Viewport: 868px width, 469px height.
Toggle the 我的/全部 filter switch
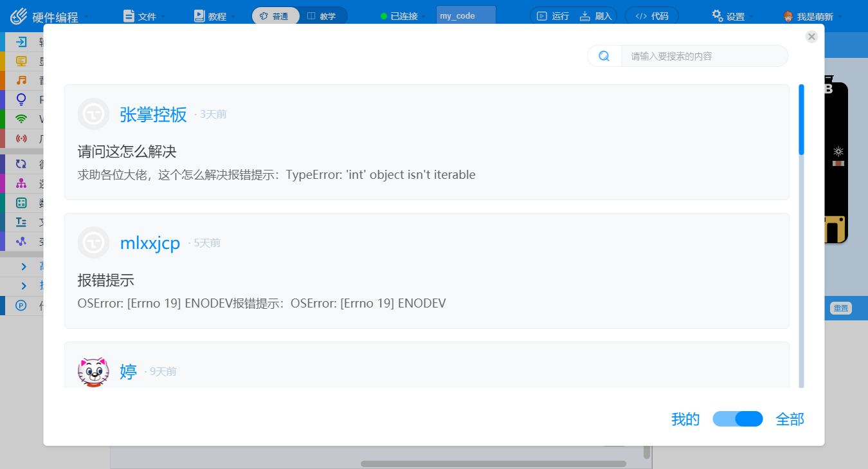pos(737,419)
